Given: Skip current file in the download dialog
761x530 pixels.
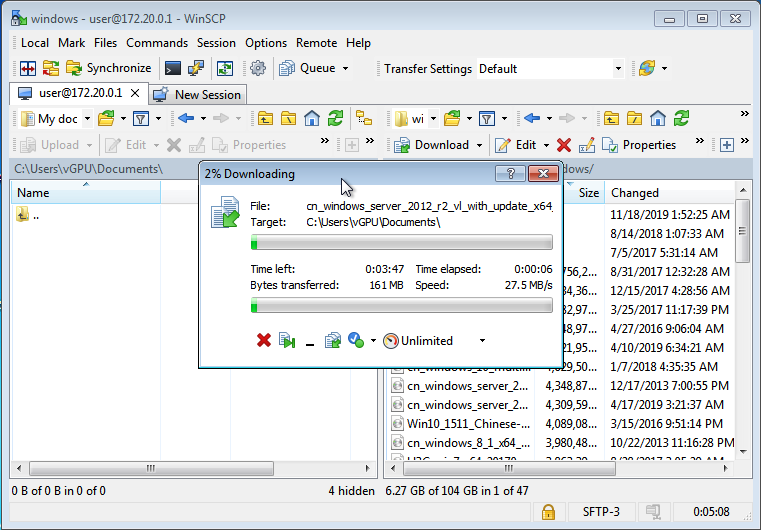Looking at the screenshot, I should tap(287, 340).
